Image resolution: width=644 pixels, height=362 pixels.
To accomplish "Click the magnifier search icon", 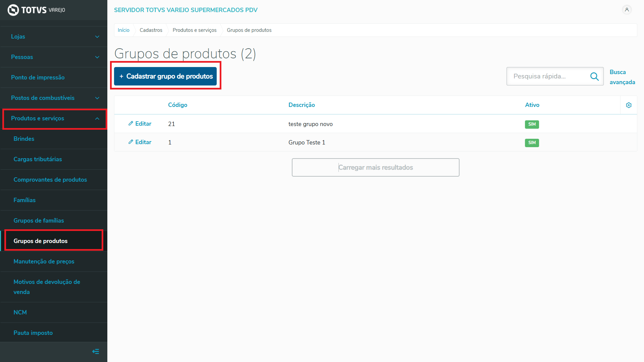I will tap(594, 76).
